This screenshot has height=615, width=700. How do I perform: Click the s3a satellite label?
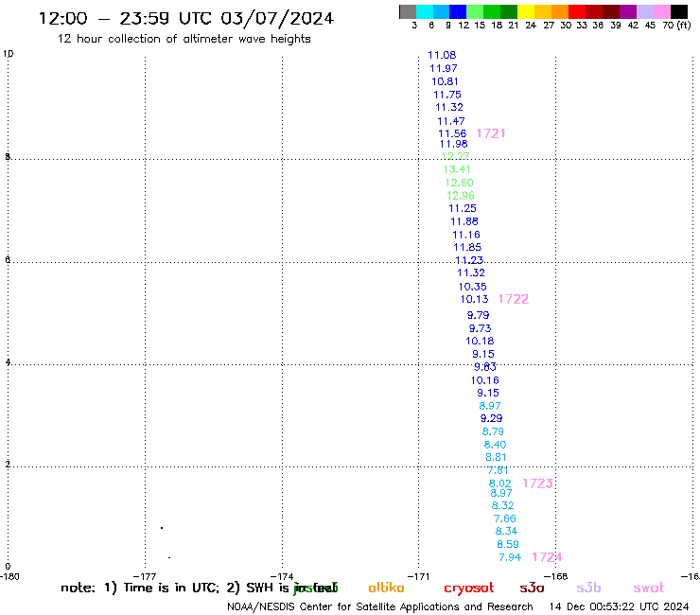click(532, 588)
